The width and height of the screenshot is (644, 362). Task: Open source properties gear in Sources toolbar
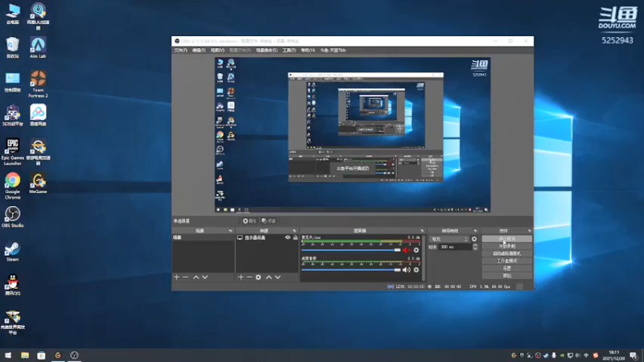tap(258, 278)
